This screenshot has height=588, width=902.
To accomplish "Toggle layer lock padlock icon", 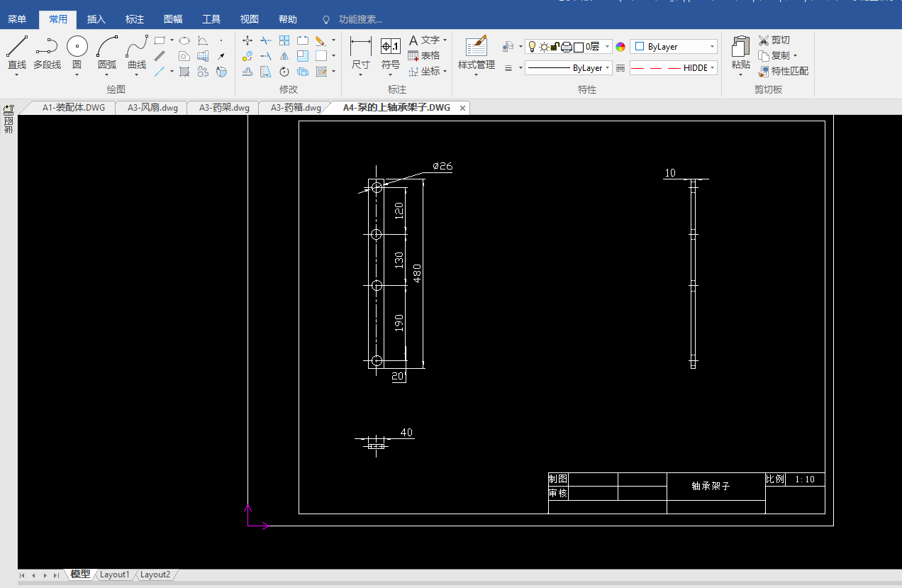I will pos(555,47).
